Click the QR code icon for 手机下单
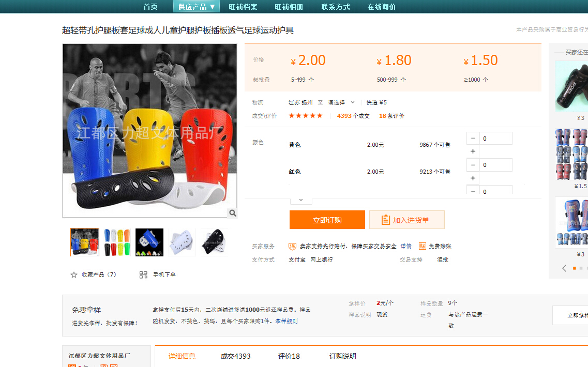Image resolution: width=588 pixels, height=367 pixels. (x=143, y=275)
